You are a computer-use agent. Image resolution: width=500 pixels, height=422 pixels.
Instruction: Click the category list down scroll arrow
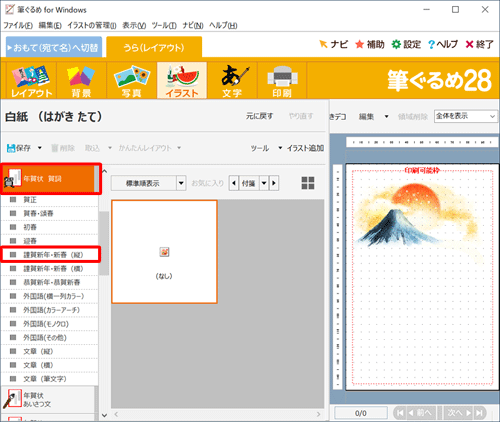point(104,415)
